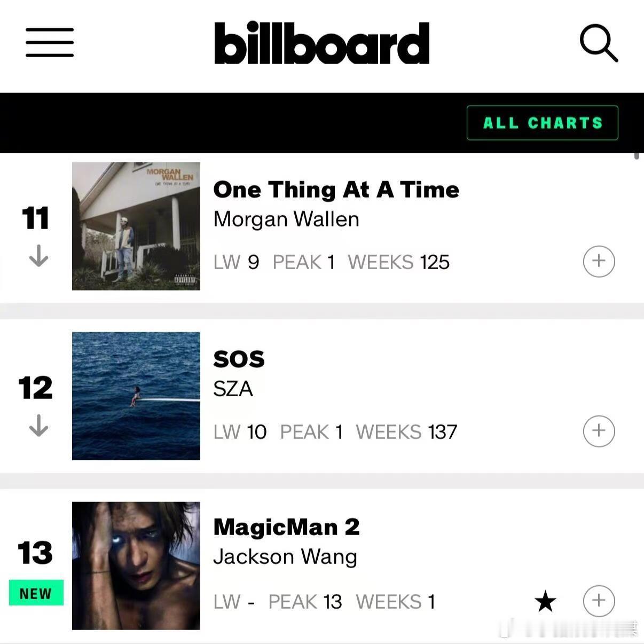Click the MagicMan 2 title

(x=286, y=527)
